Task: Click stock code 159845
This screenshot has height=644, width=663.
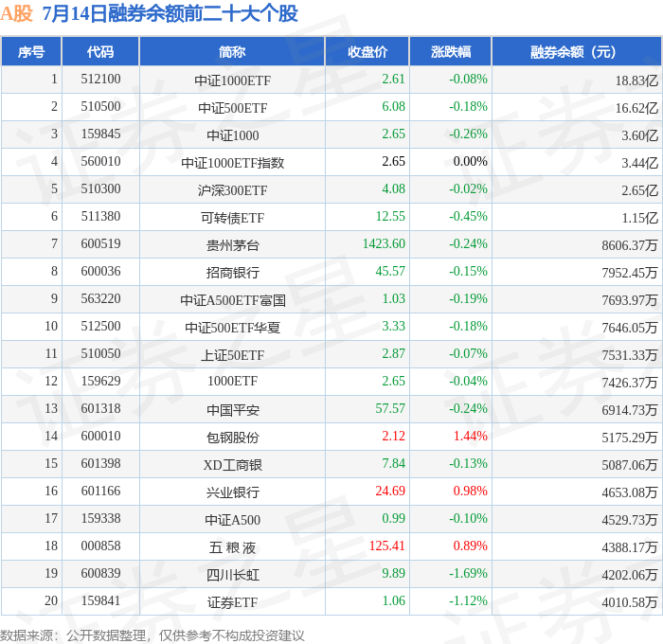Action: point(100,134)
